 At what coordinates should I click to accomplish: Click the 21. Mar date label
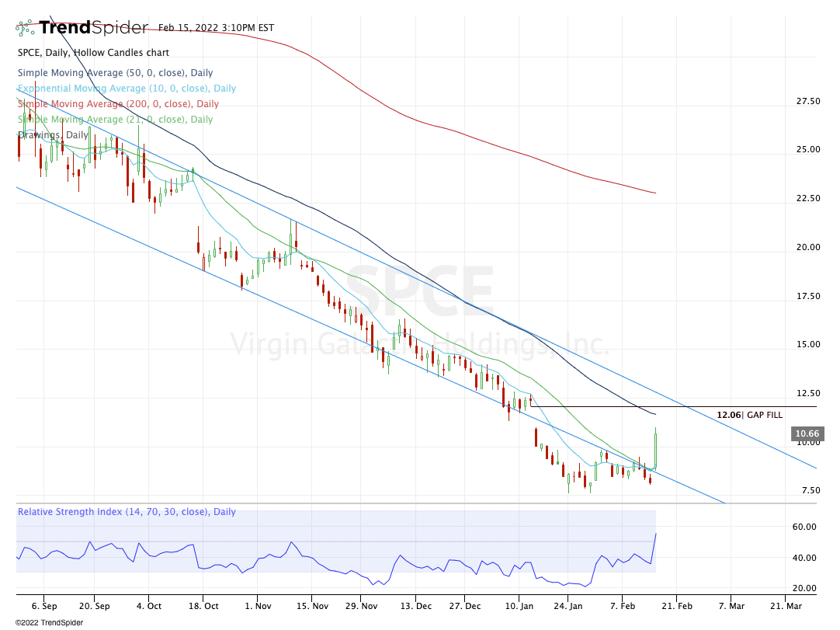coord(786,606)
